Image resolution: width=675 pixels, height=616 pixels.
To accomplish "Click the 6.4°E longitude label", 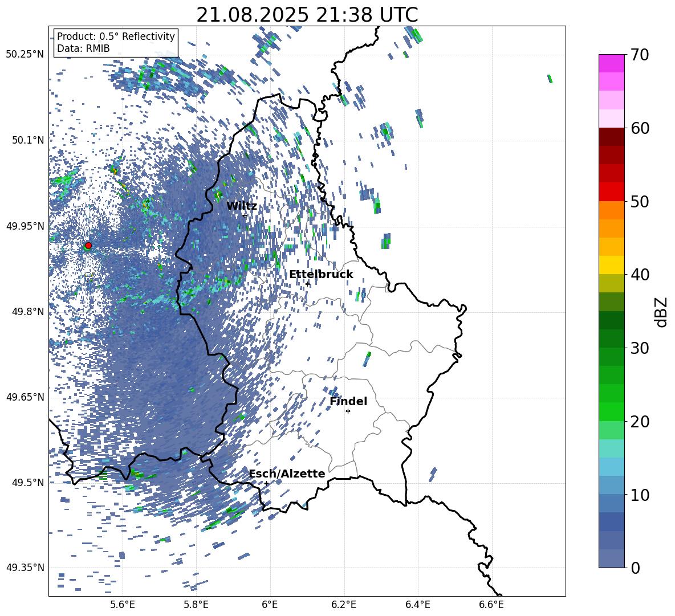I will (417, 605).
